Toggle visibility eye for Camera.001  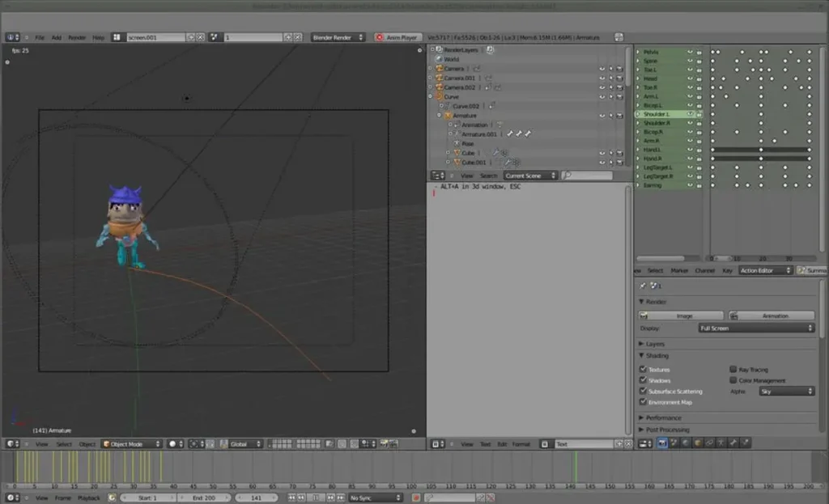602,78
